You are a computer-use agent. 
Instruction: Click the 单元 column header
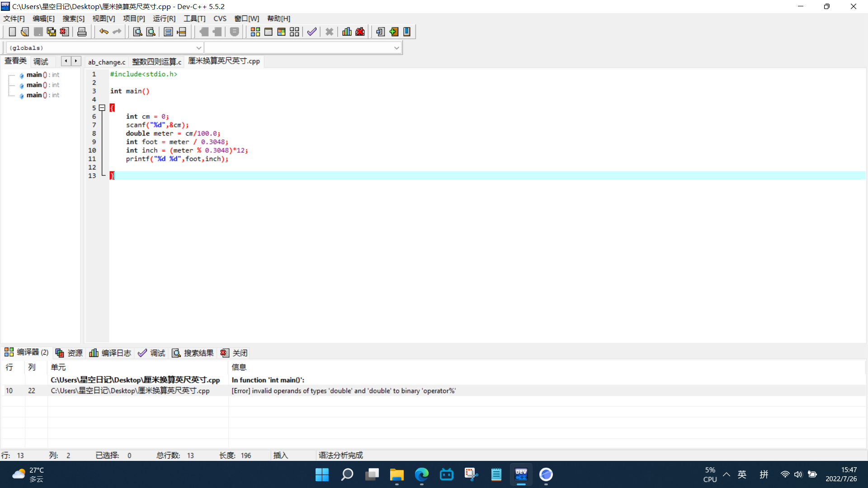(x=58, y=367)
